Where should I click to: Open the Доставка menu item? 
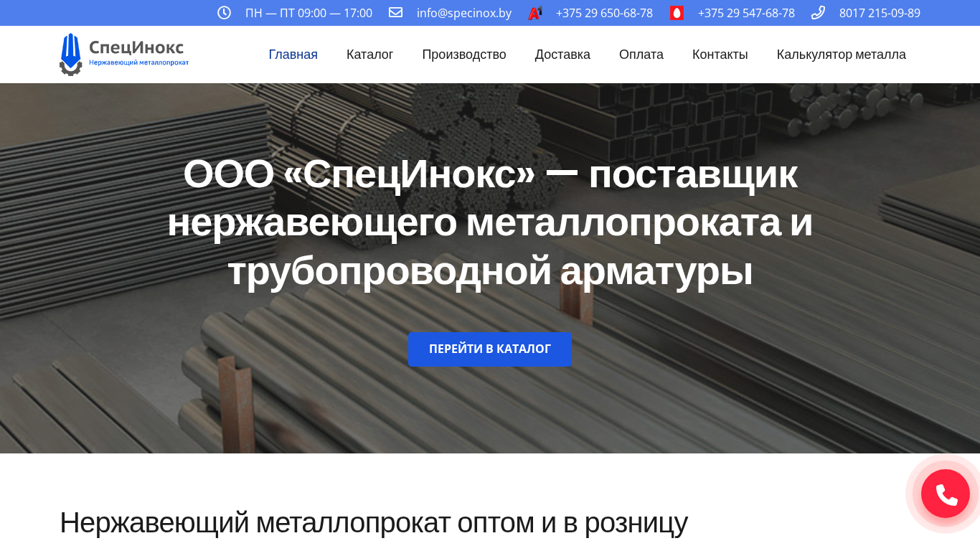(x=562, y=55)
